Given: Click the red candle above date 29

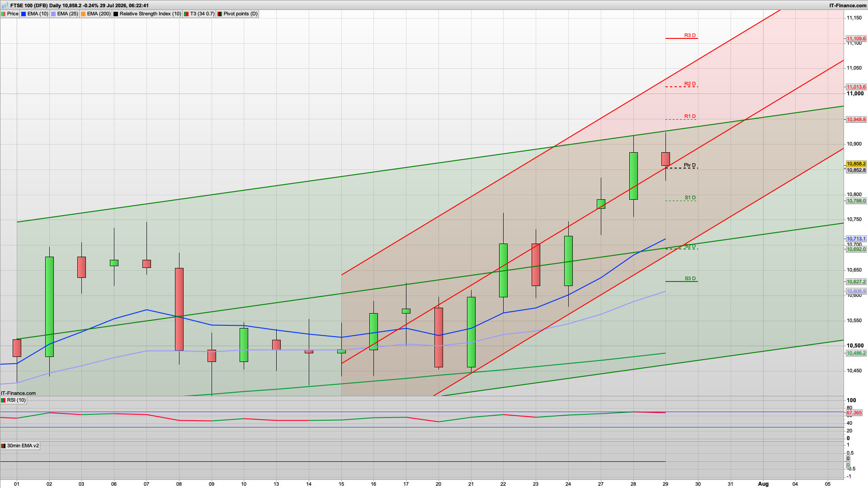Looking at the screenshot, I should [x=665, y=159].
